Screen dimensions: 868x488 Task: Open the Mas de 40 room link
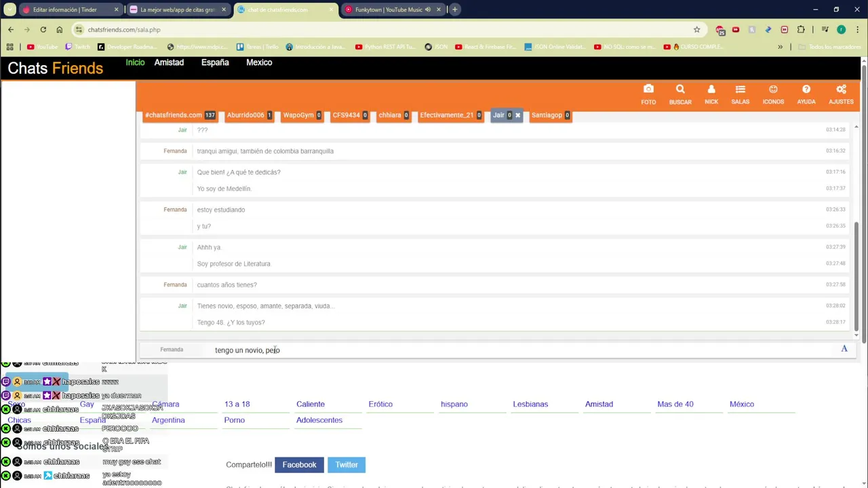675,404
